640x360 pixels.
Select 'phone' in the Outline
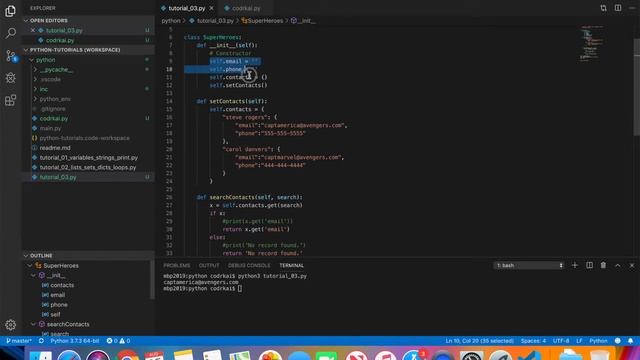tap(59, 305)
